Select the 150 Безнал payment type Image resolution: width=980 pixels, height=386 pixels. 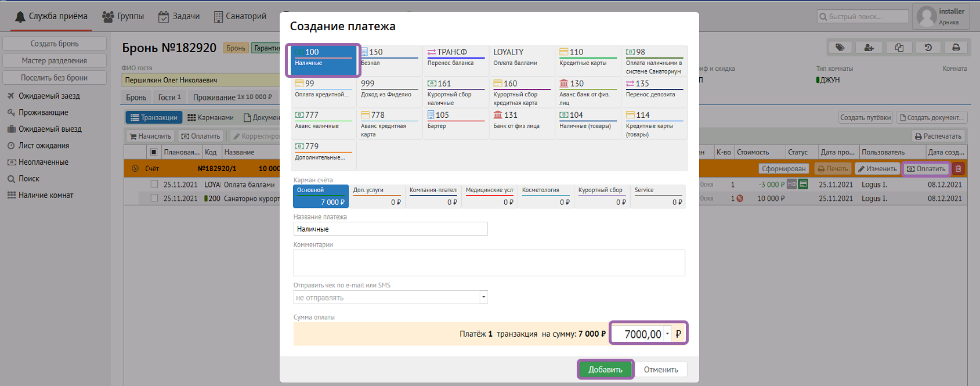point(389,57)
